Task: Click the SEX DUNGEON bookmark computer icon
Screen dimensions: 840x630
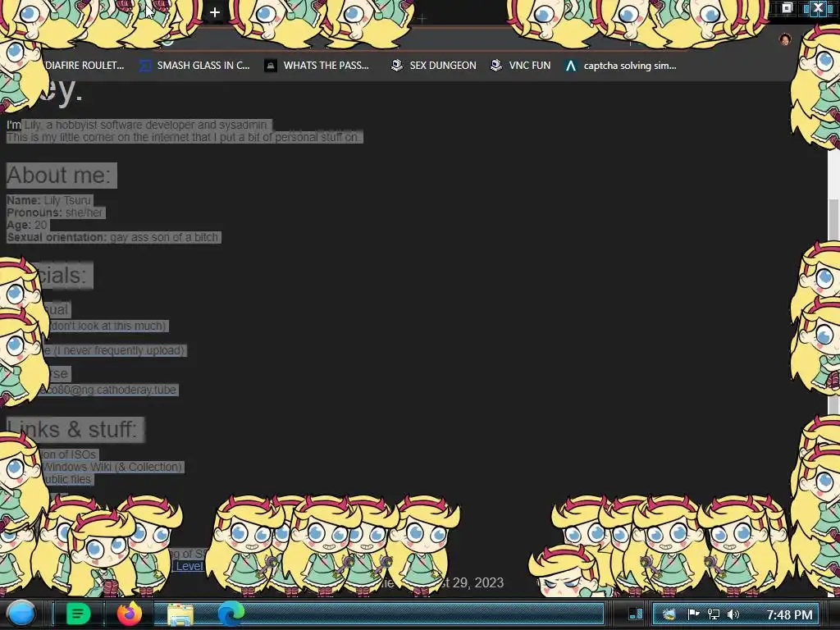Action: coord(396,66)
